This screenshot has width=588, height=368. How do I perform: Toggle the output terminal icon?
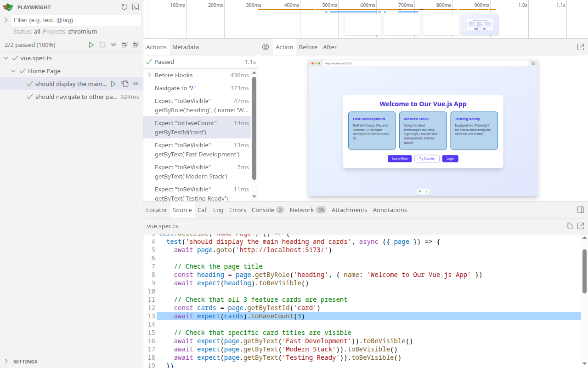(136, 7)
